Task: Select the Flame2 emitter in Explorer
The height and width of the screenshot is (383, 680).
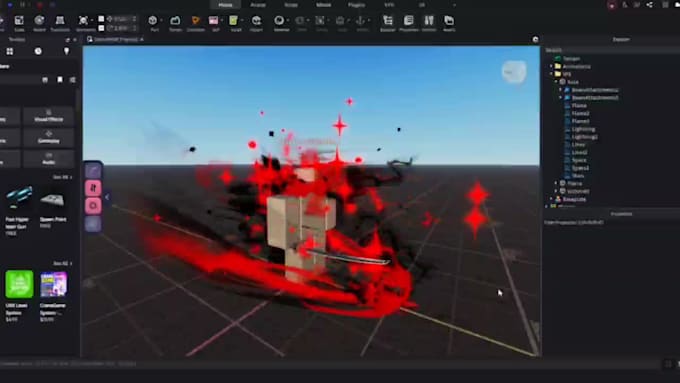Action: (x=580, y=113)
